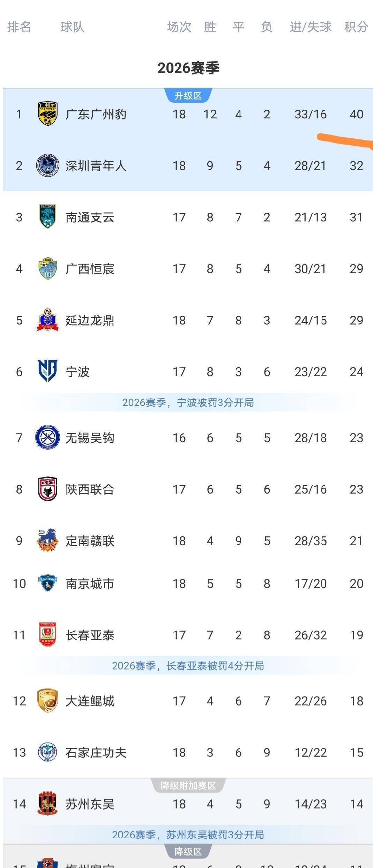
Task: Select the 广西恒宸 team logo
Action: point(47,269)
